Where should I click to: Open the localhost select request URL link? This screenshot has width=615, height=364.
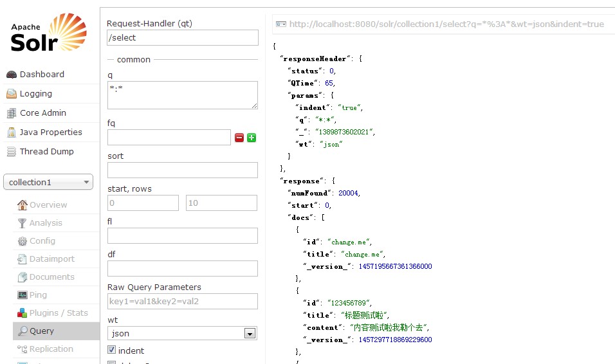(x=446, y=24)
